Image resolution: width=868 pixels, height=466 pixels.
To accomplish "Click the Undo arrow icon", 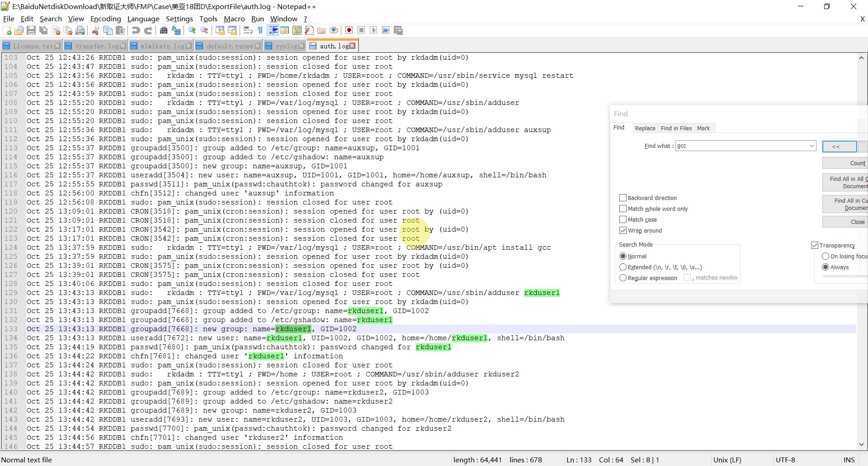I will (x=136, y=30).
